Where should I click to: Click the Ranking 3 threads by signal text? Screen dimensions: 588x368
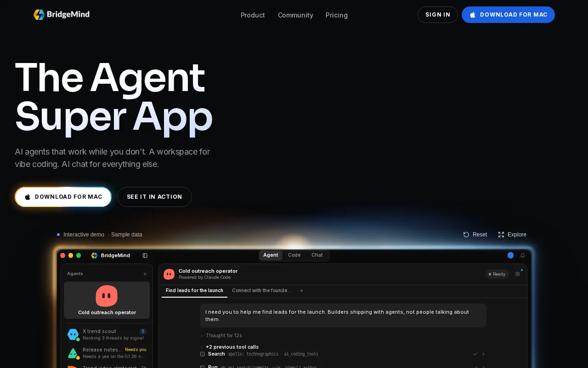tap(113, 338)
